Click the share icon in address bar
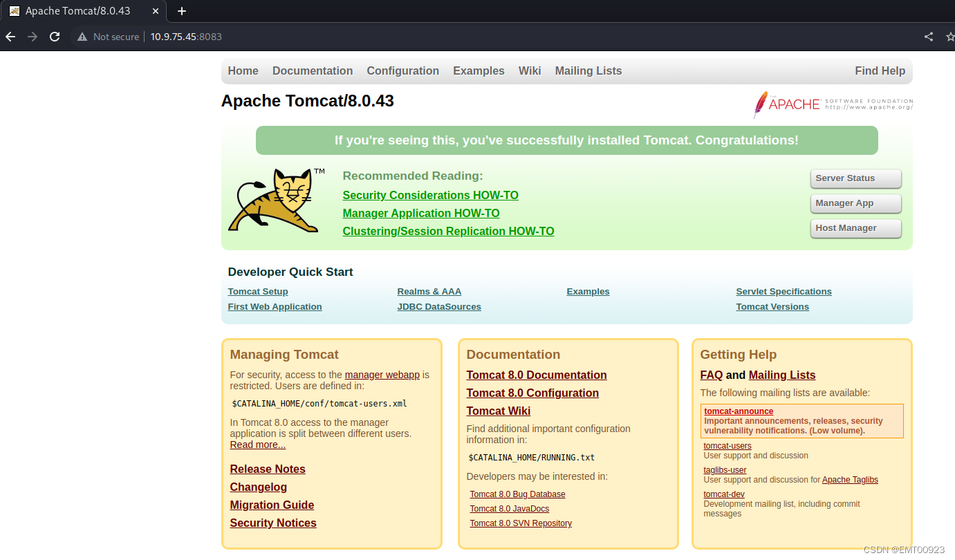 point(929,37)
